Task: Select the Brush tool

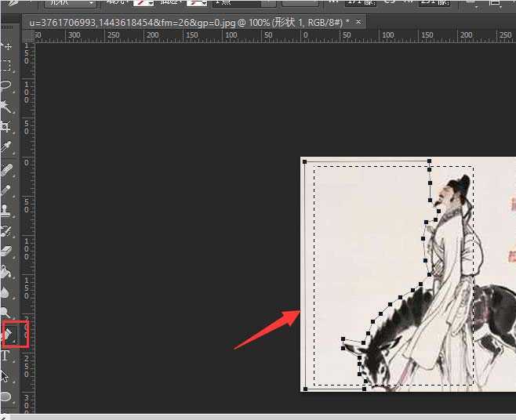Action: [7, 190]
